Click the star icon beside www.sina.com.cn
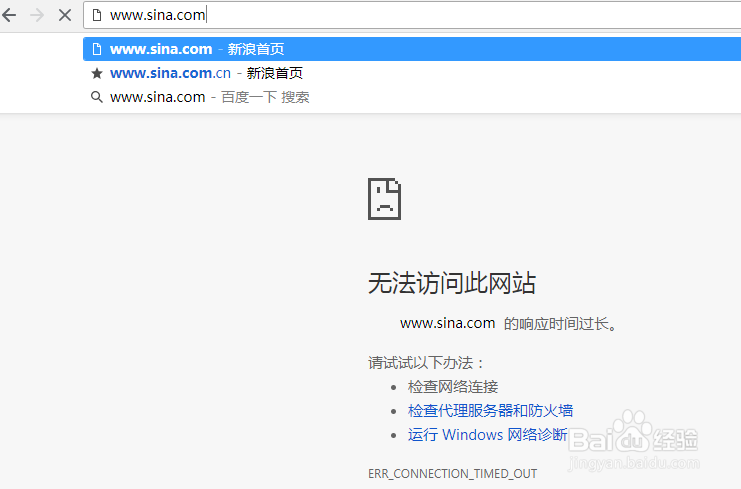This screenshot has height=489, width=741. pyautogui.click(x=97, y=73)
